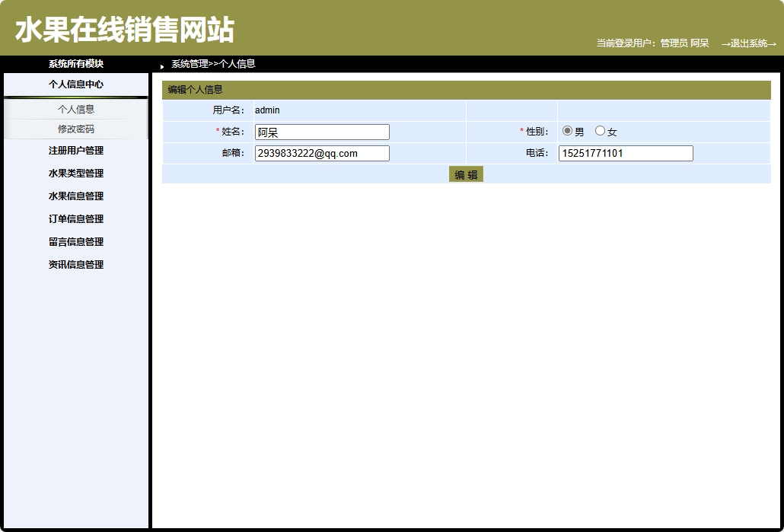The height and width of the screenshot is (532, 784).
Task: Open 水果类型管理 fruit type management
Action: click(x=75, y=173)
